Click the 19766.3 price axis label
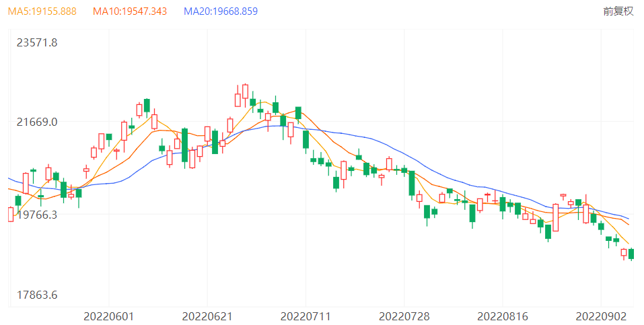Image resolution: width=644 pixels, height=325 pixels. [x=37, y=215]
